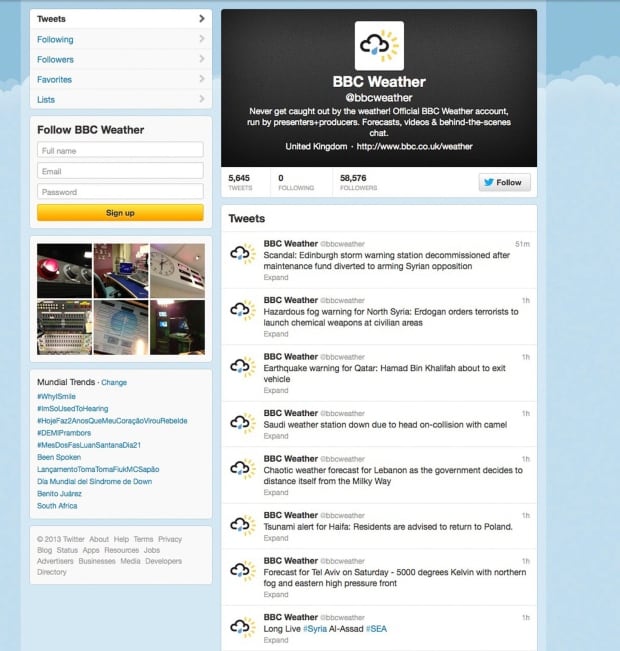The width and height of the screenshot is (620, 651).
Task: Click avatar beside Forecast for Tel Aviv tweet
Action: tap(243, 570)
